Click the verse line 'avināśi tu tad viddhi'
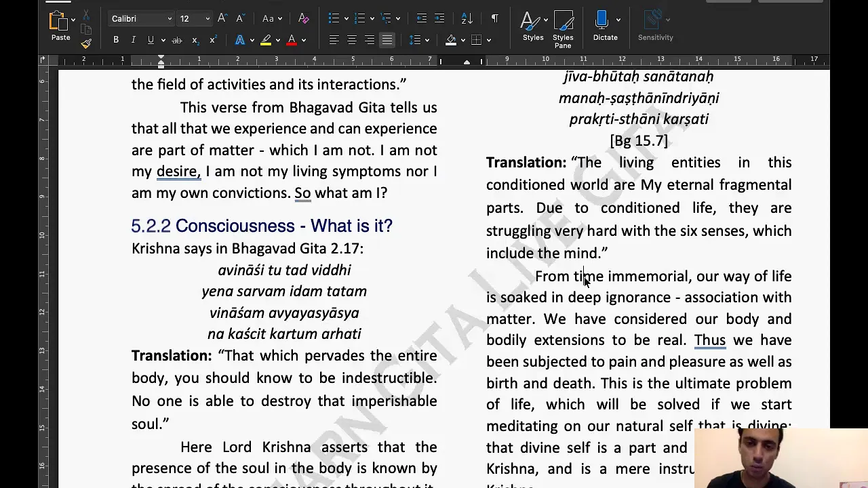 point(284,270)
